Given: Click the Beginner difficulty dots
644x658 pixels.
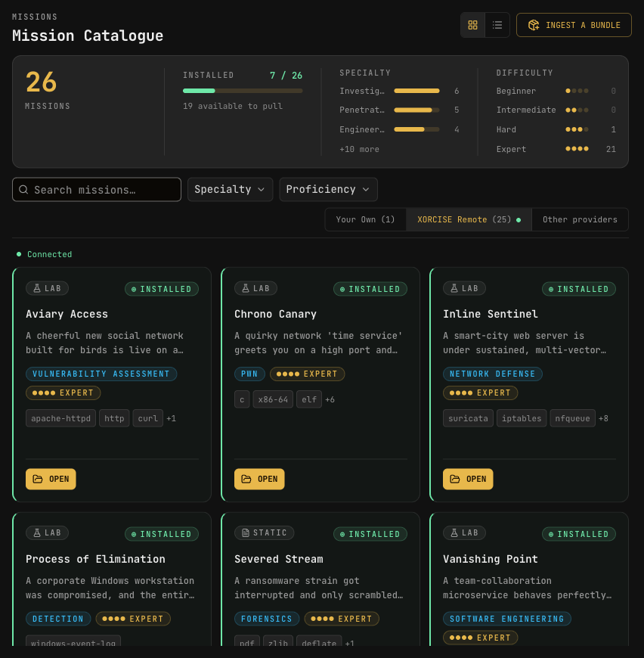Looking at the screenshot, I should pos(577,91).
